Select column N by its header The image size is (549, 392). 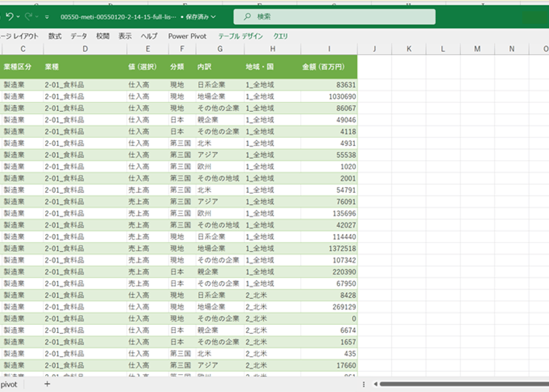(x=512, y=49)
